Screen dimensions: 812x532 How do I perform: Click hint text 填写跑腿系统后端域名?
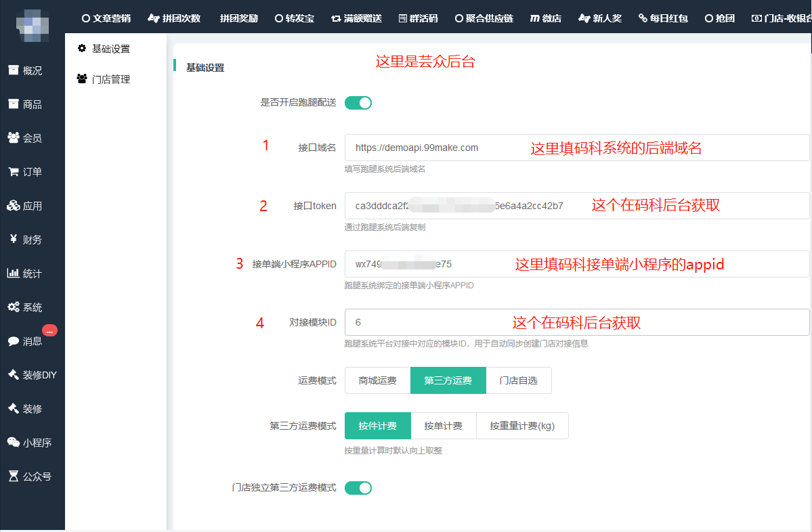click(385, 169)
